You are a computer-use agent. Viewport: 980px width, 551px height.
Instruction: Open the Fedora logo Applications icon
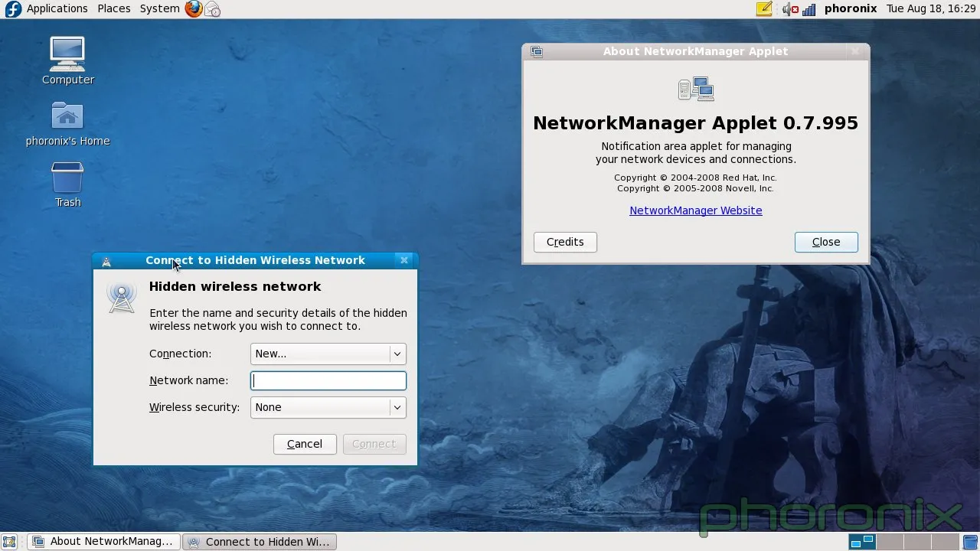(12, 9)
